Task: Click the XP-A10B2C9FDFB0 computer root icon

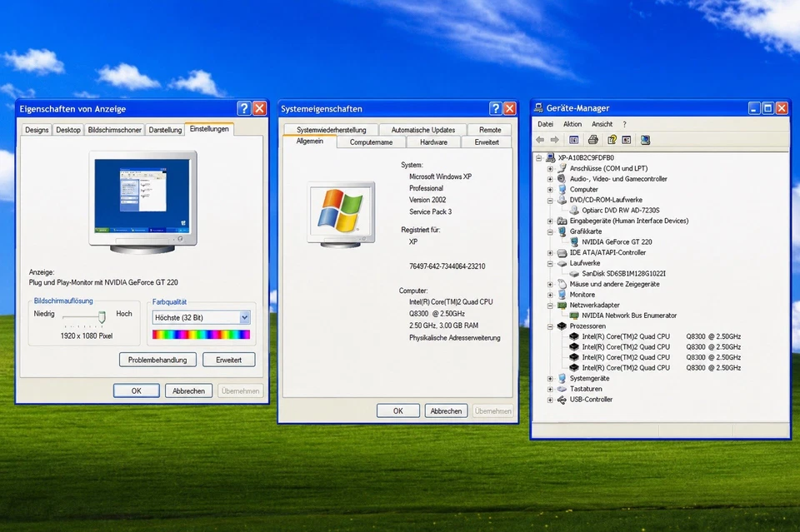Action: click(x=551, y=157)
